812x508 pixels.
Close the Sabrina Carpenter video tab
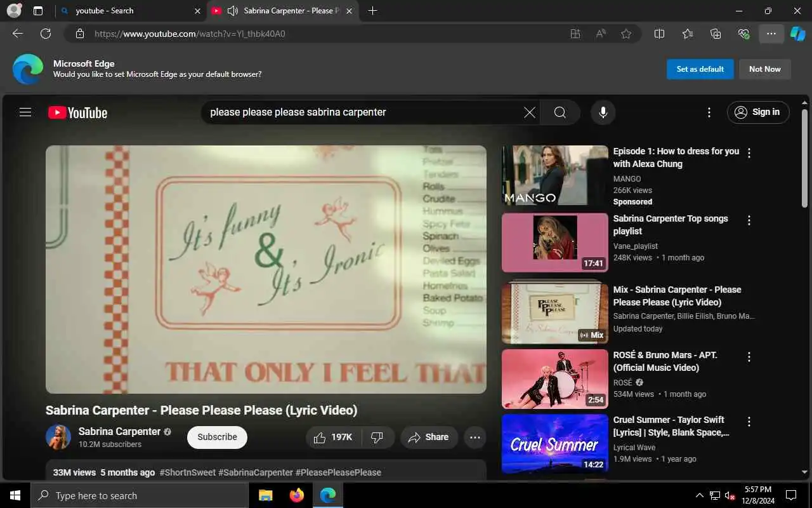349,11
